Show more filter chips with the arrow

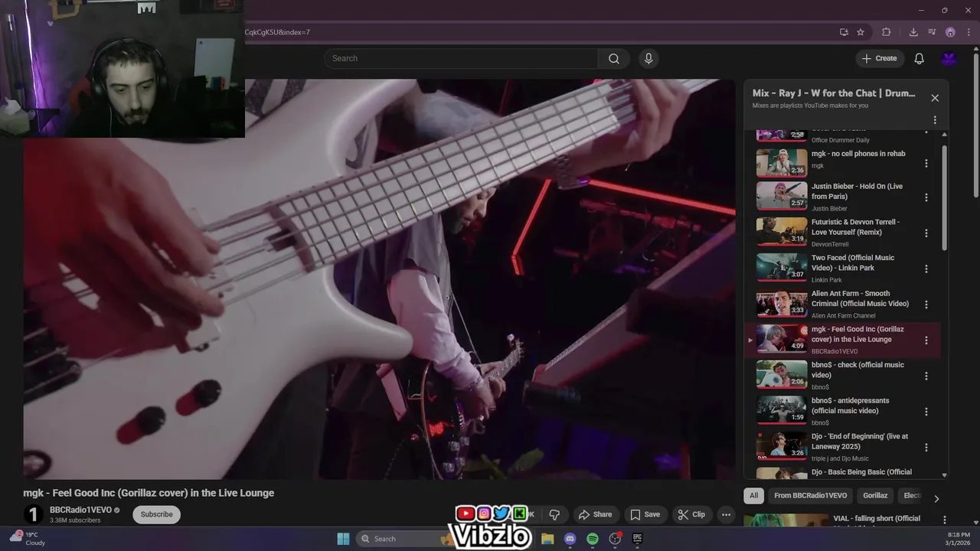(x=936, y=499)
